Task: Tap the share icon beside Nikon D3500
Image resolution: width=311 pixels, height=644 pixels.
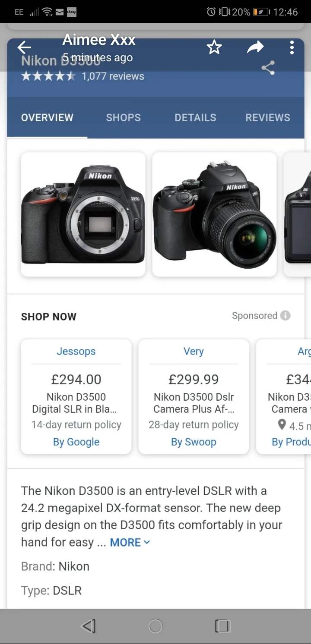Action: pyautogui.click(x=268, y=68)
